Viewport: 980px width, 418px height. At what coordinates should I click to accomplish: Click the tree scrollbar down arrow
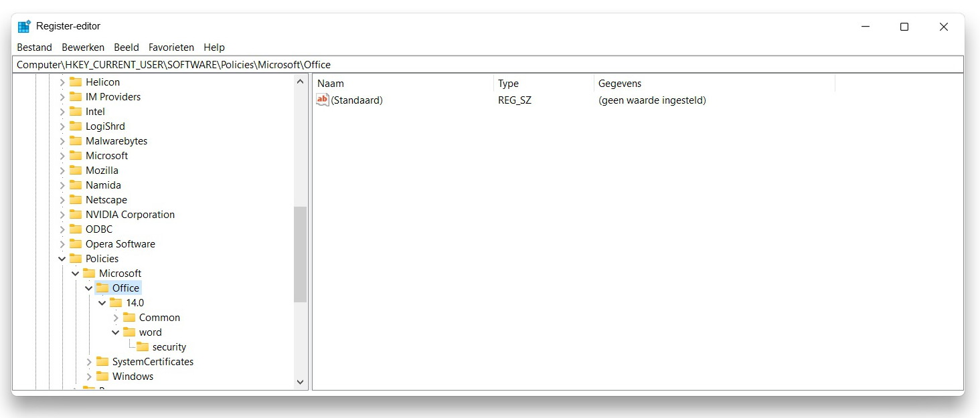click(300, 383)
